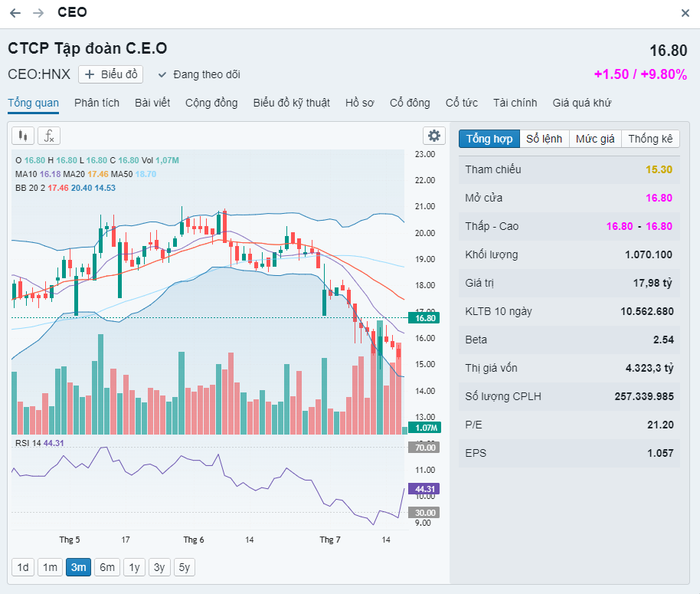Click the plus Biểu đồ button
This screenshot has height=594, width=700.
point(111,74)
